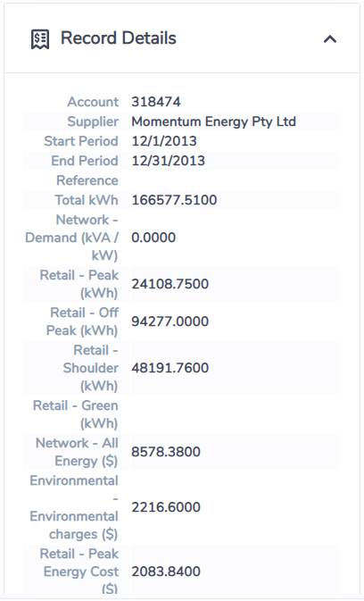This screenshot has width=364, height=601.
Task: Click the Network All Energy value 8578.3800
Action: pos(166,452)
